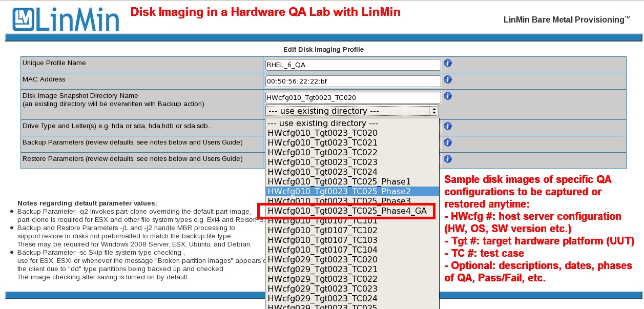Edit the Snapshot Directory Name field
Image resolution: width=644 pixels, height=309 pixels.
353,97
